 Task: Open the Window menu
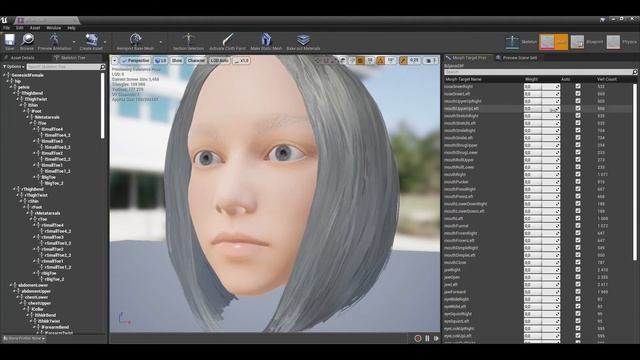point(53,28)
